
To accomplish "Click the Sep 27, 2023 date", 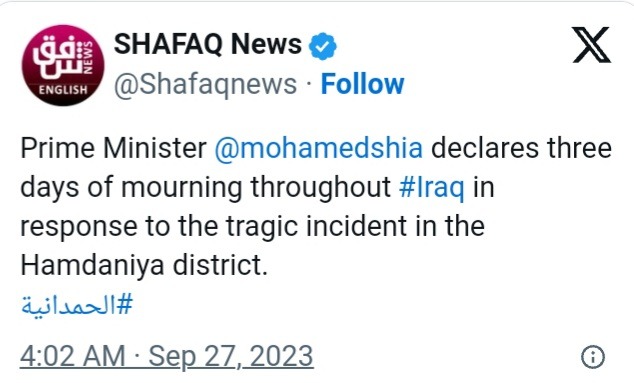I will click(231, 356).
